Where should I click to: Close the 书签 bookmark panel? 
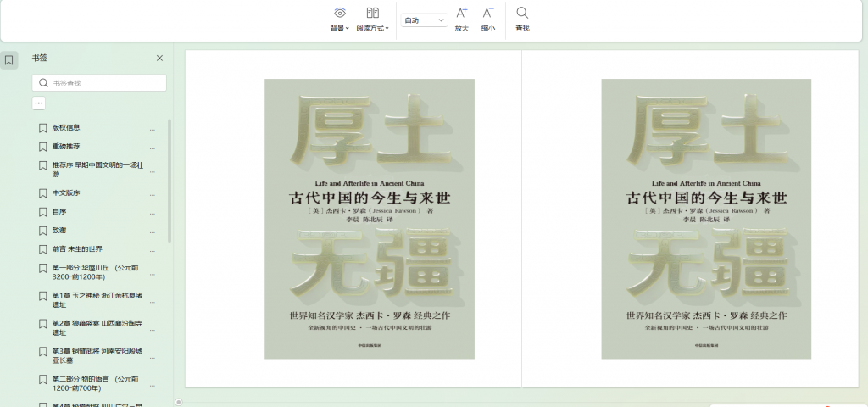159,59
